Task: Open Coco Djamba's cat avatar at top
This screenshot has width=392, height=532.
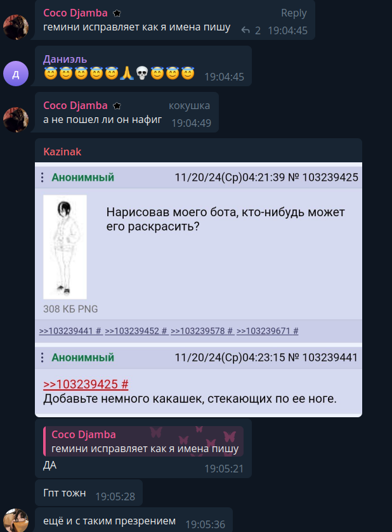Action: pos(16,27)
